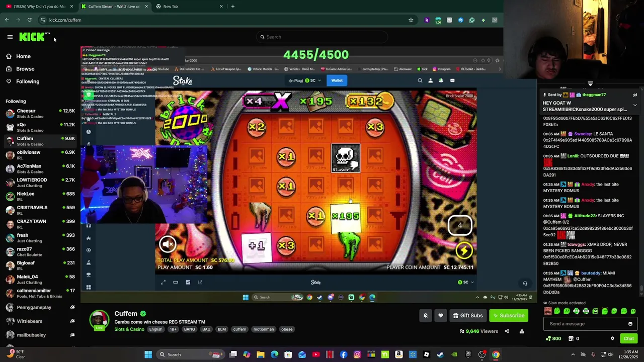This screenshot has height=362, width=644.
Task: Open Bigloaaf's channel in sidebar
Action: coord(40,265)
